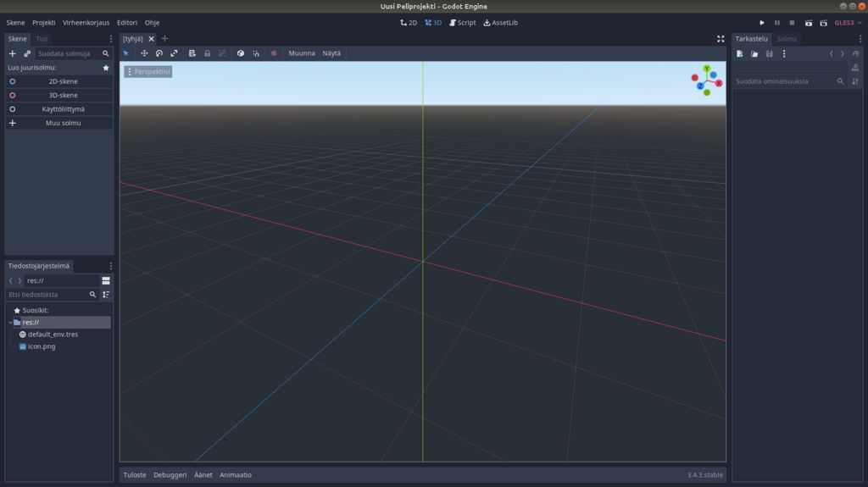Click the Suodata solmuja search field
The height and width of the screenshot is (487, 868).
[68, 53]
